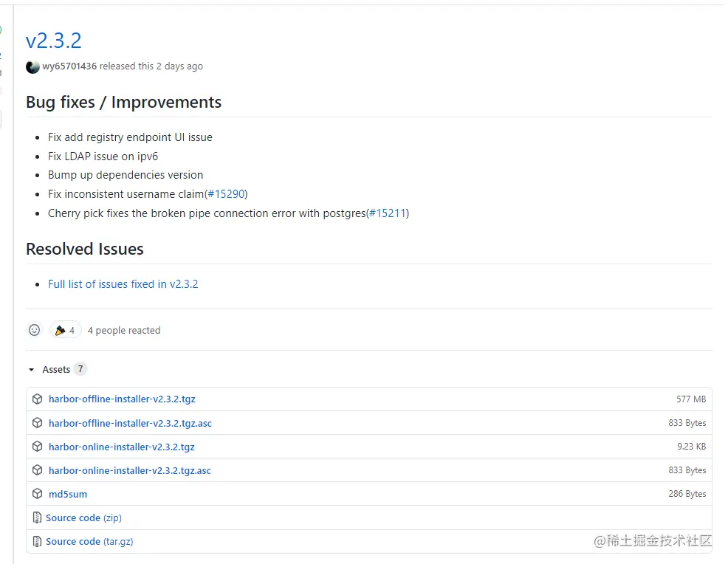728x564 pixels.
Task: Collapse the Assets section triangle
Action: [31, 370]
